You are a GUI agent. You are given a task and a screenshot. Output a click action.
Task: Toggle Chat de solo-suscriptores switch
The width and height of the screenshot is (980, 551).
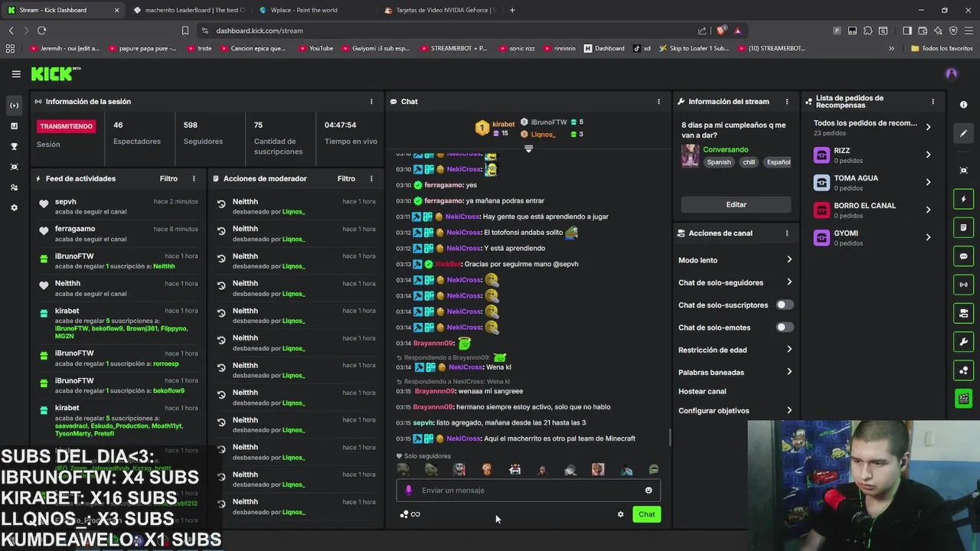784,305
